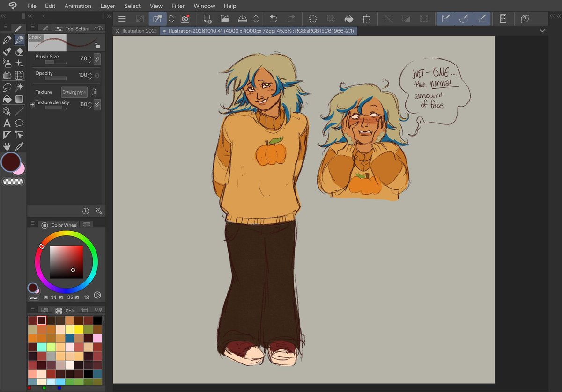This screenshot has height=392, width=562.
Task: Click the Undo arrow in command bar
Action: point(274,19)
